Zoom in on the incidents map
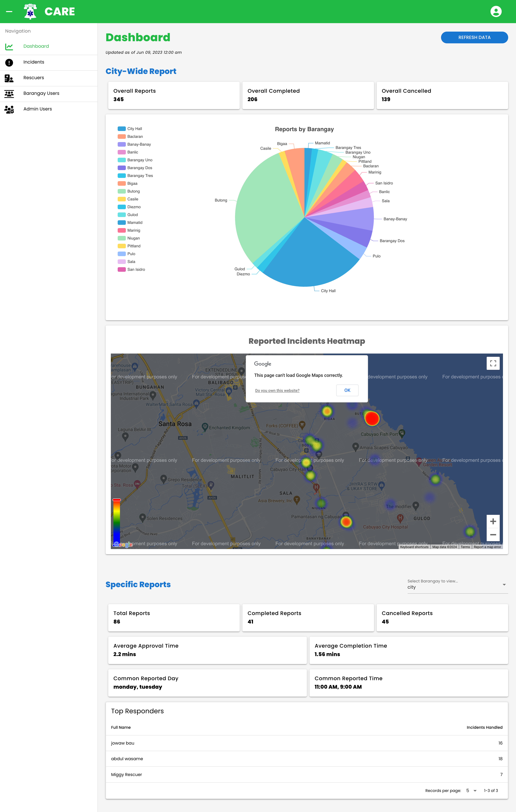Screen dimensions: 516x812 click(x=493, y=521)
